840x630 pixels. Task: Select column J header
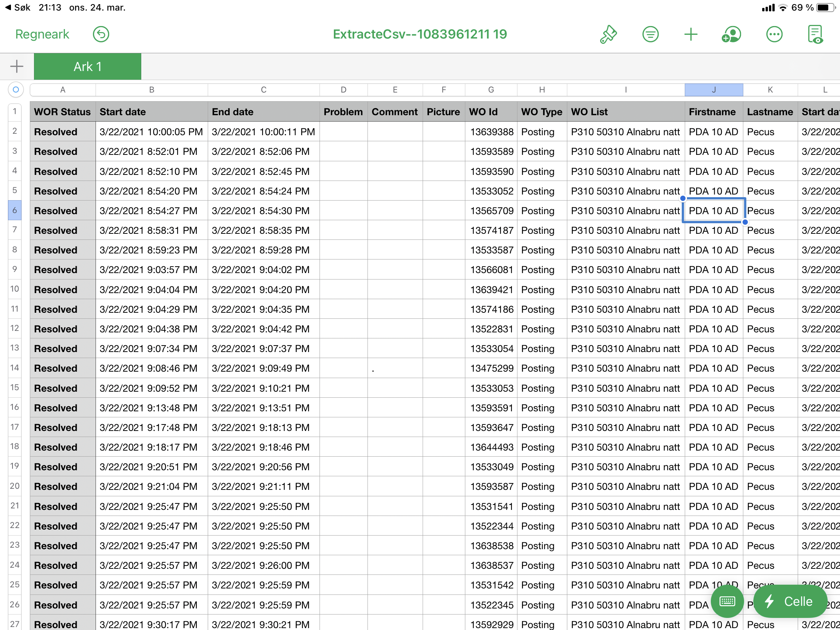713,90
